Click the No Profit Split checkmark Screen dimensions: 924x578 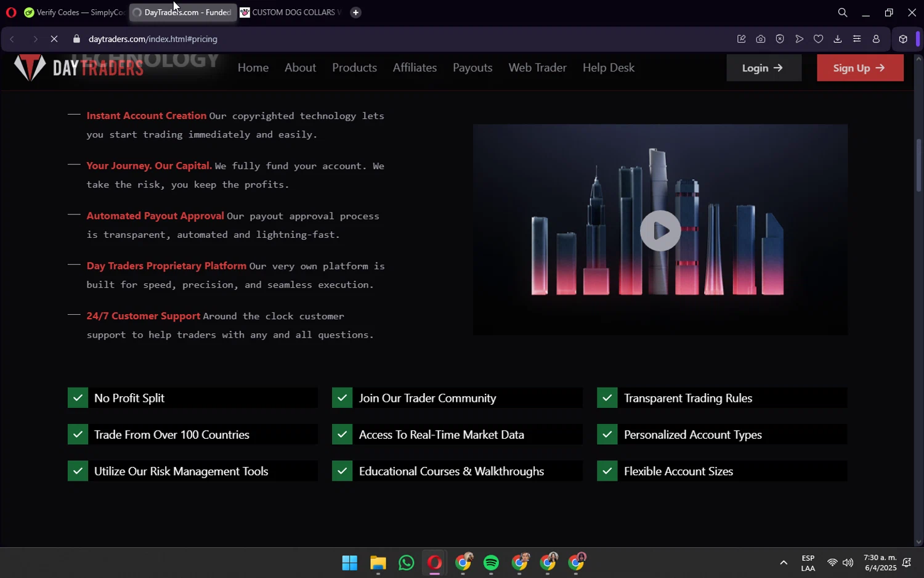click(x=78, y=398)
